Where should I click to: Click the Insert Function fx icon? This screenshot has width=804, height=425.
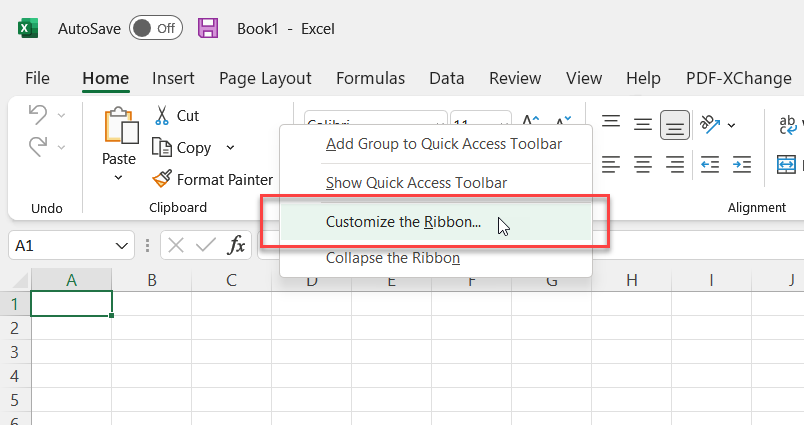point(237,244)
